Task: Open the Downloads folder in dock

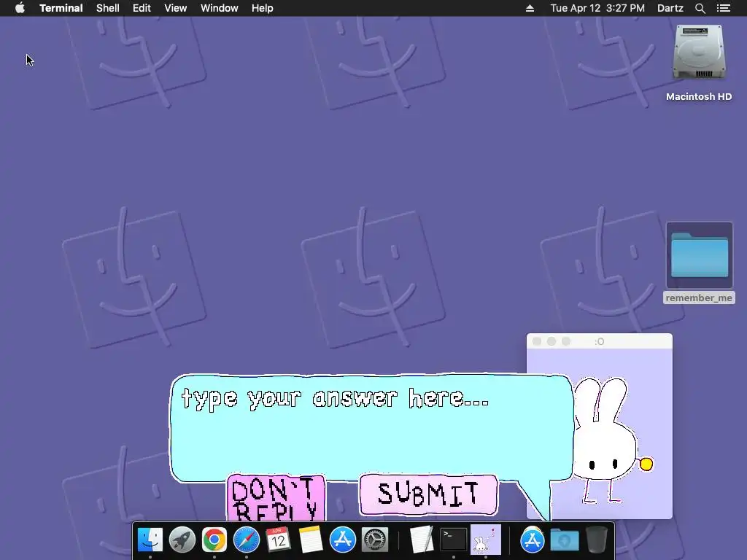Action: pos(565,540)
